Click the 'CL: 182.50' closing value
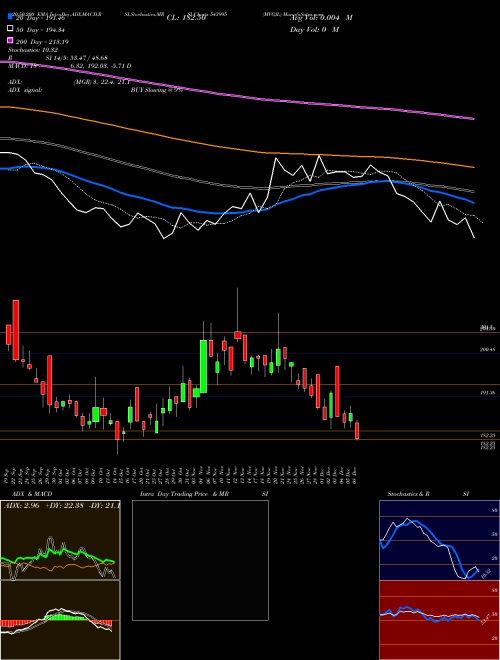Viewport: 500px width, 660px height. coord(186,18)
